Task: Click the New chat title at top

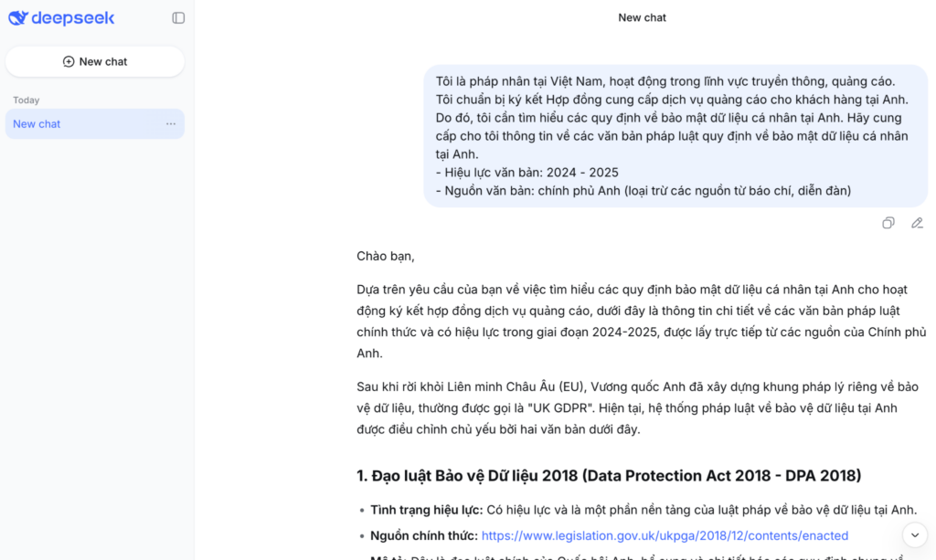Action: [x=642, y=17]
